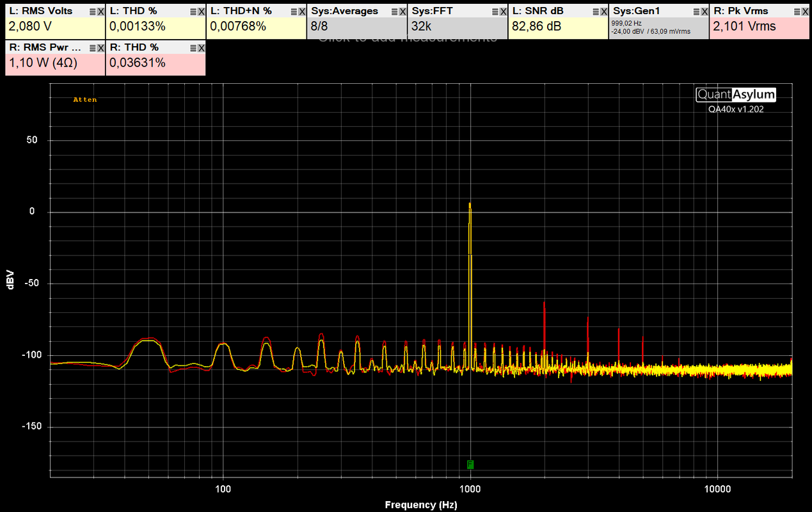Click the green F marker at 1000 Hz

click(x=470, y=464)
